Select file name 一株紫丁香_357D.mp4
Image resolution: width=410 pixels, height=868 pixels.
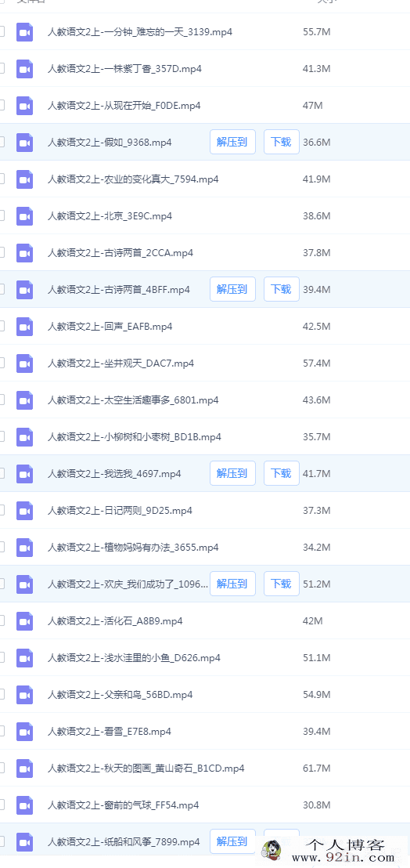[x=125, y=69]
